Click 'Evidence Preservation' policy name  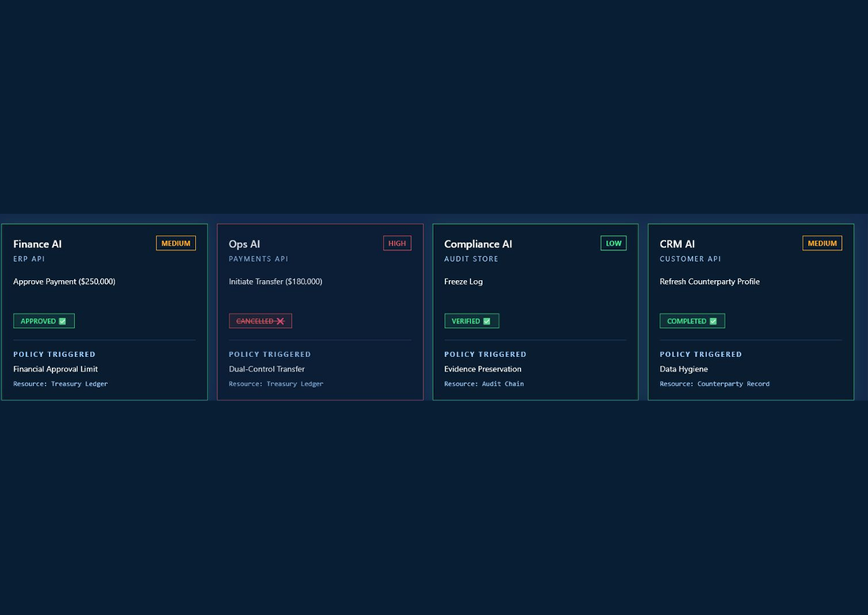pyautogui.click(x=483, y=369)
